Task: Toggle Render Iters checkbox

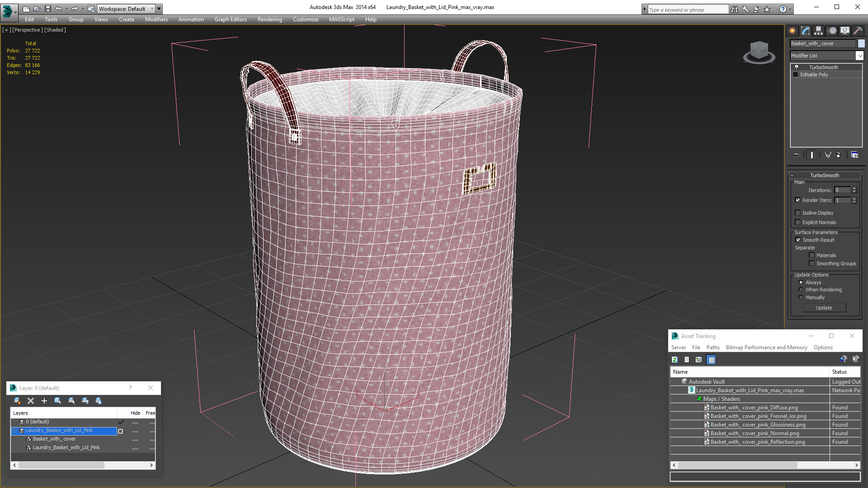Action: [797, 200]
